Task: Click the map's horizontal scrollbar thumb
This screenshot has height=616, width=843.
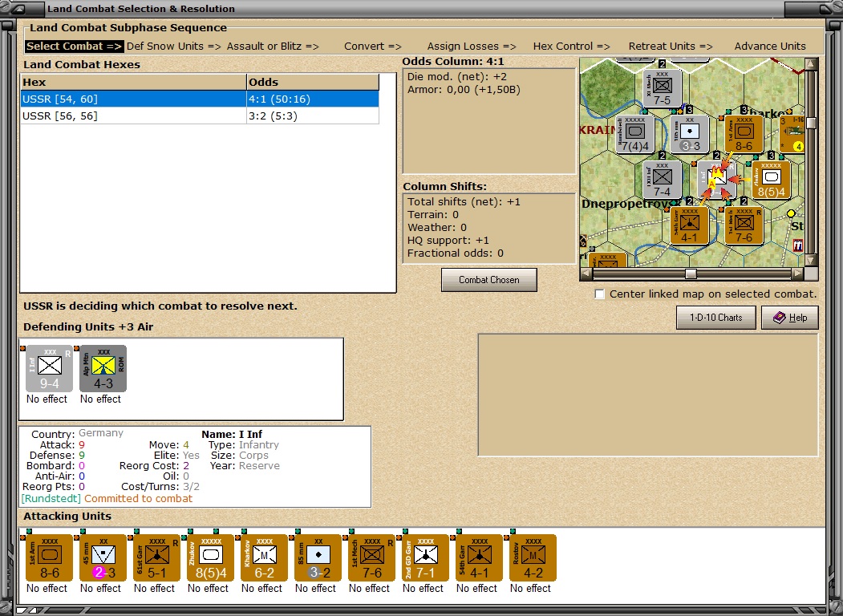Action: coord(691,274)
